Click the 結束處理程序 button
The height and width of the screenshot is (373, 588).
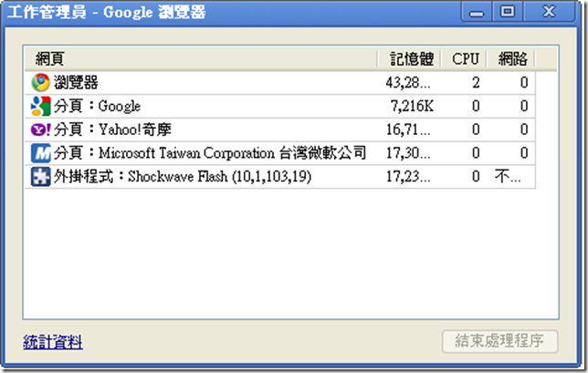(499, 341)
